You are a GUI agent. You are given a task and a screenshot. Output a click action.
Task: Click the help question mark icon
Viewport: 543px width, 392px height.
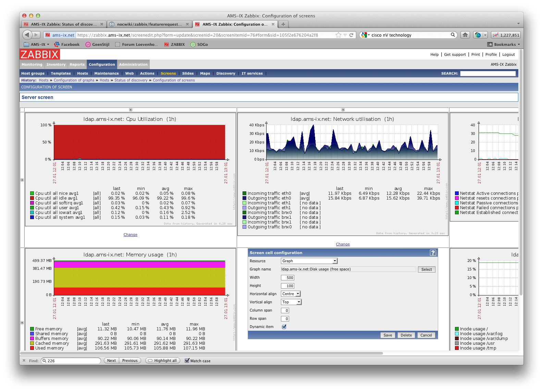tap(433, 253)
